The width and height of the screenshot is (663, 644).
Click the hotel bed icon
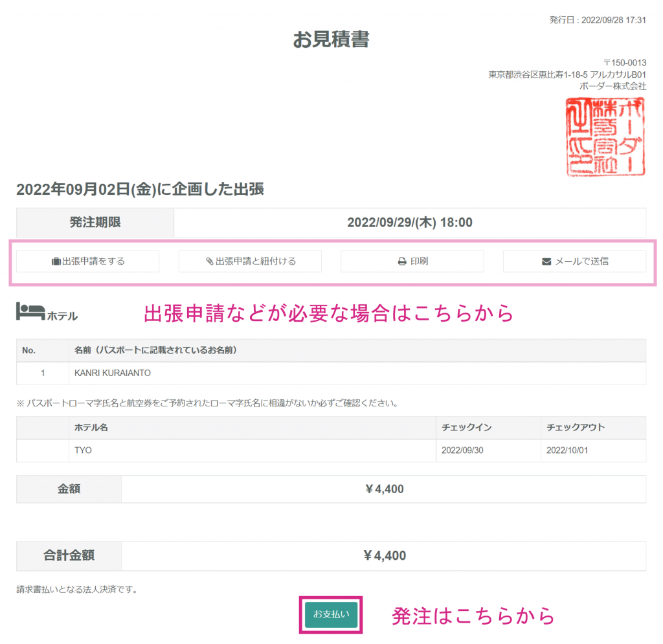30,311
